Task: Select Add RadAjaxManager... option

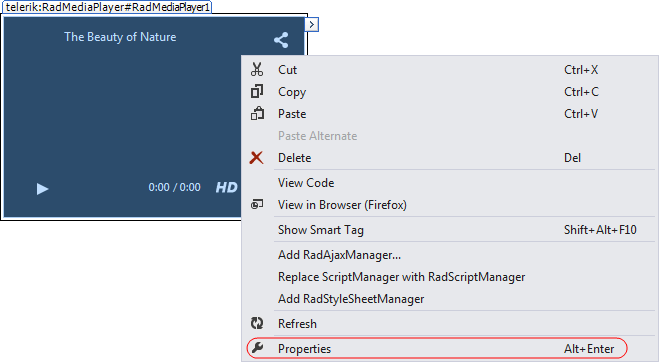Action: point(450,255)
